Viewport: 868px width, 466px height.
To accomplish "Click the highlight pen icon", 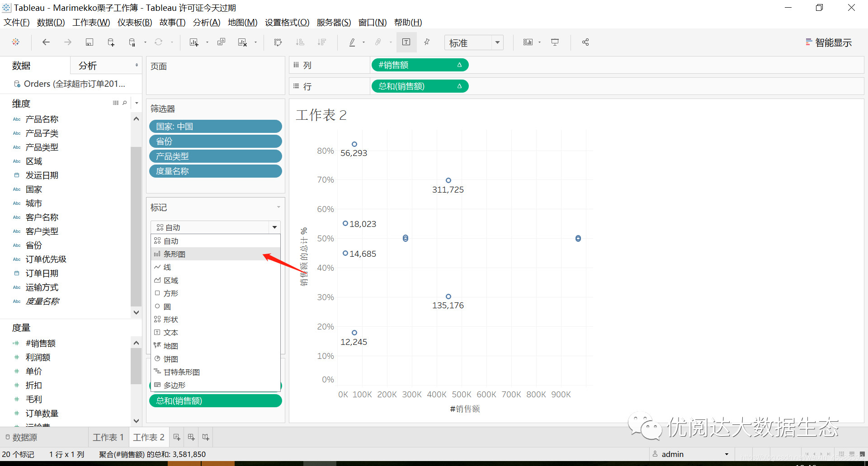I will (x=352, y=42).
